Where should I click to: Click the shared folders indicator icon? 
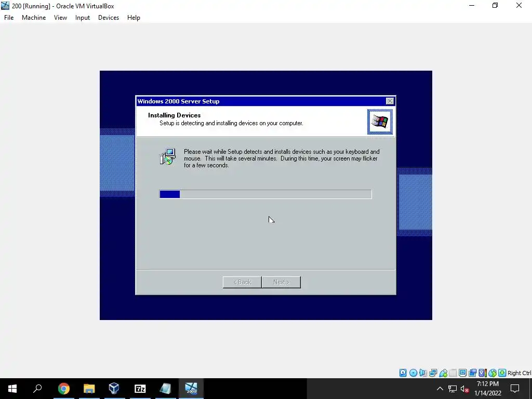453,373
